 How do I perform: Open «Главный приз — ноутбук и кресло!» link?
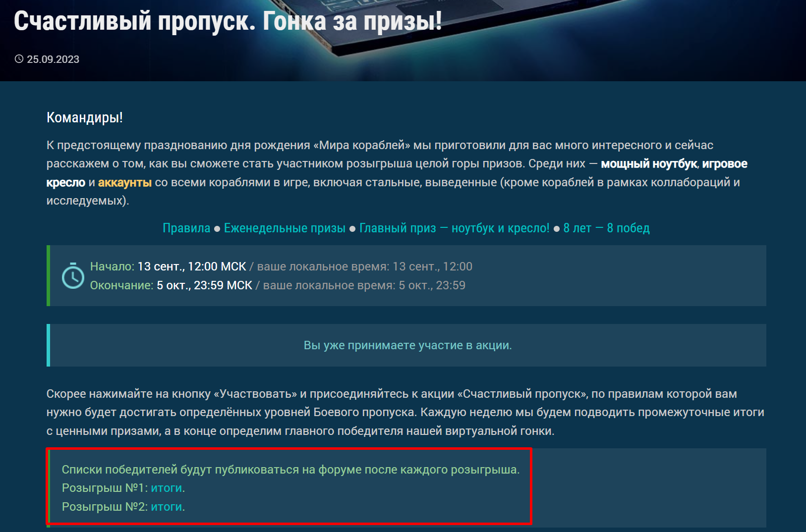454,228
